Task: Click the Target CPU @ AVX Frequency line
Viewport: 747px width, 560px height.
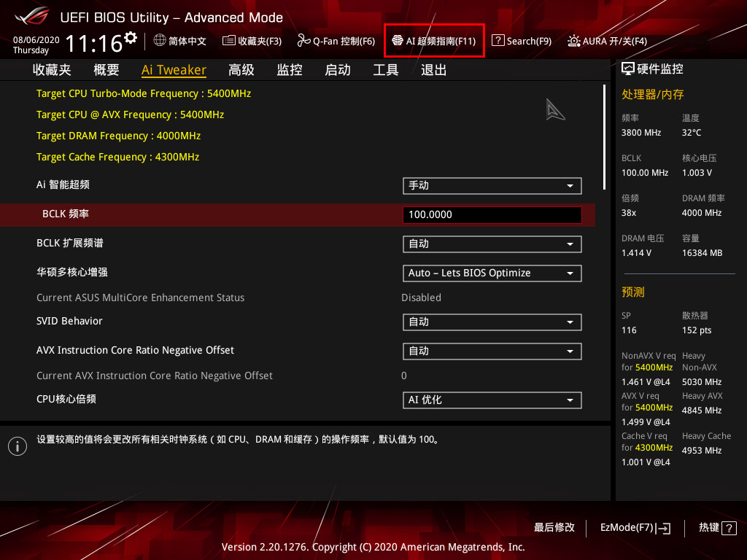Action: (130, 114)
